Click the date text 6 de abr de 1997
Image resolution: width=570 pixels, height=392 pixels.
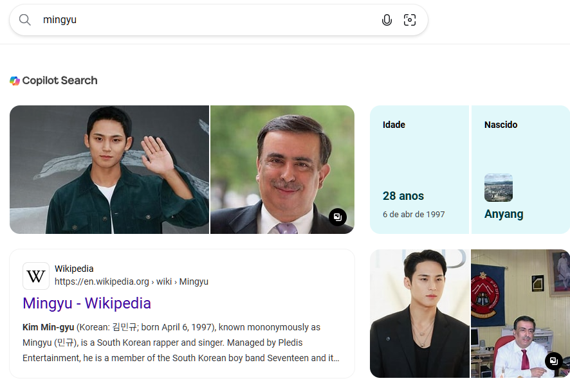(x=414, y=215)
